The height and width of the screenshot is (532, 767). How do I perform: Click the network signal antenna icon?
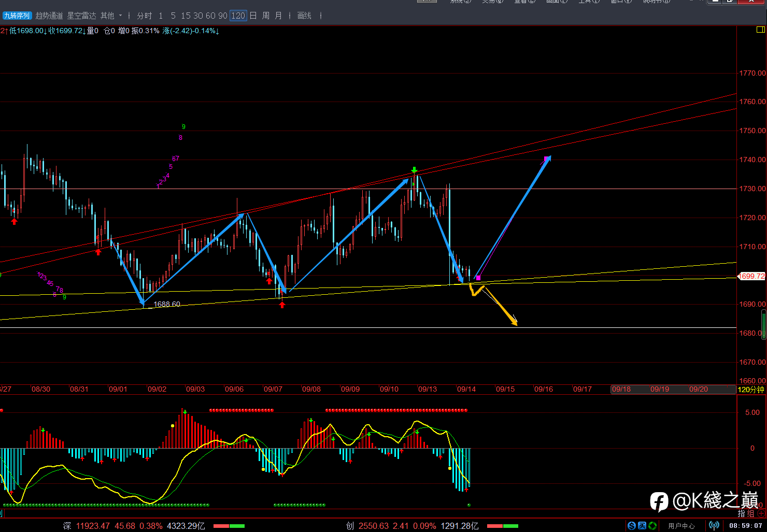(x=714, y=526)
